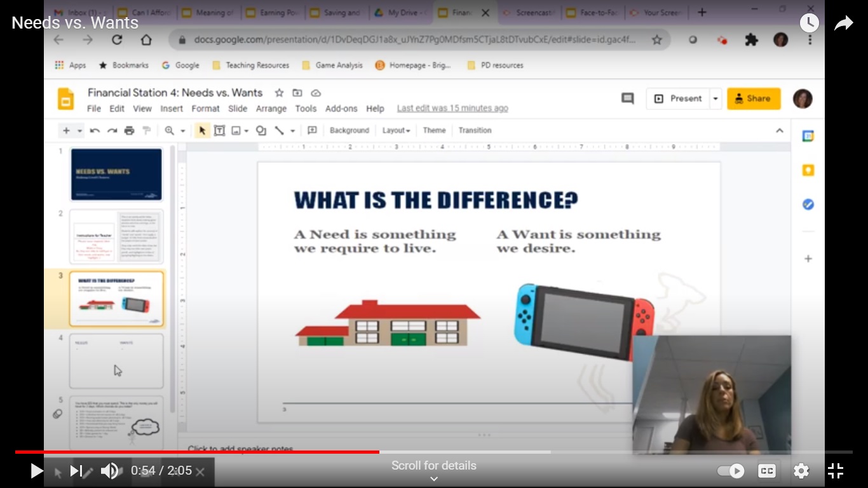Viewport: 868px width, 488px height.
Task: Select slide 1 Needs vs. Wants thumbnail
Action: 116,174
